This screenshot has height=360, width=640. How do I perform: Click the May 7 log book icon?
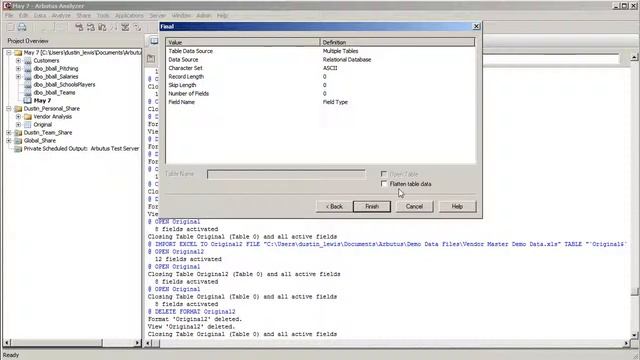coord(28,100)
